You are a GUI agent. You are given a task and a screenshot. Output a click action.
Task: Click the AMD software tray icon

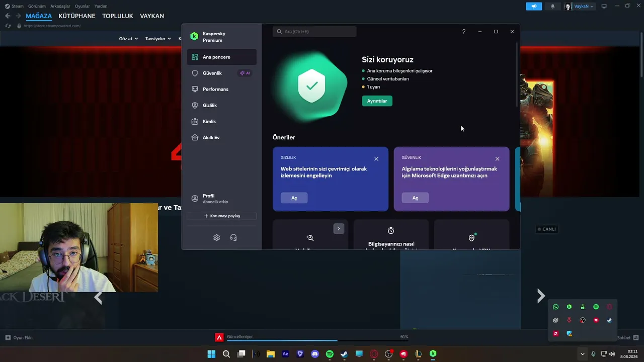tap(556, 334)
